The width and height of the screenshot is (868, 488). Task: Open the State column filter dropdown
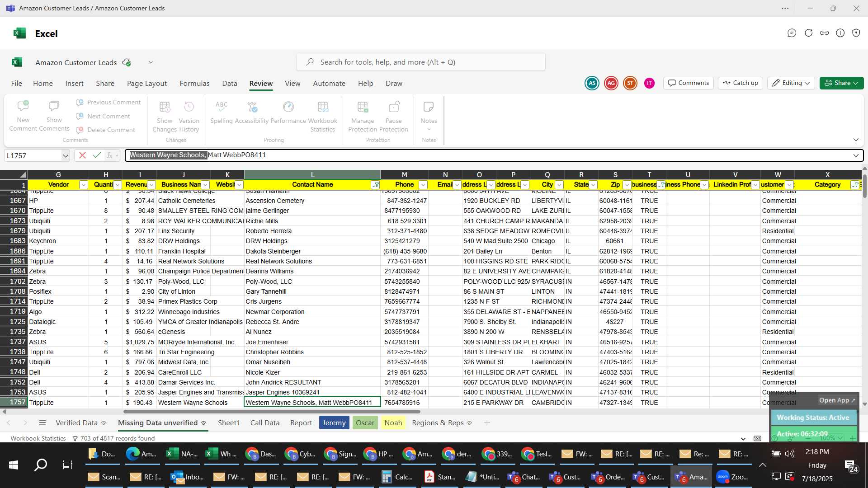[593, 185]
